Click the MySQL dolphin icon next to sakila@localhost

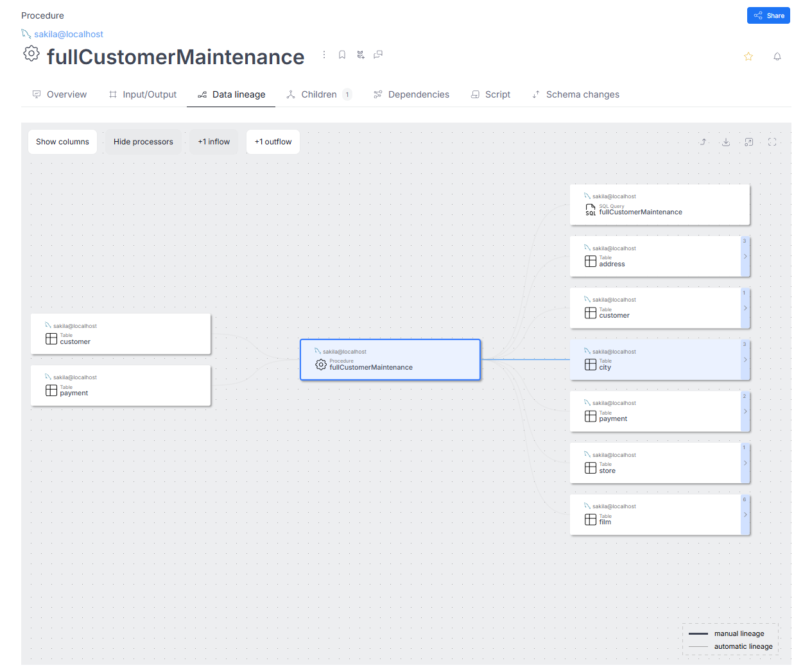click(26, 33)
